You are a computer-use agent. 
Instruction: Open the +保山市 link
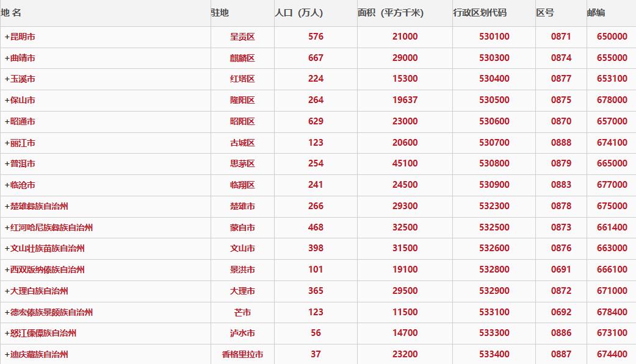pyautogui.click(x=20, y=100)
